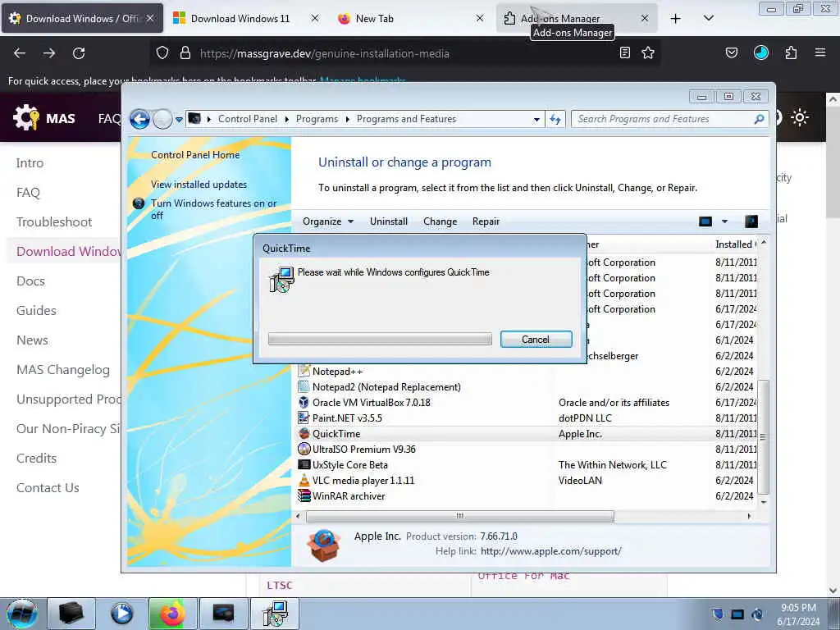
Task: Close the Download Windows 11 tab
Action: click(x=315, y=18)
